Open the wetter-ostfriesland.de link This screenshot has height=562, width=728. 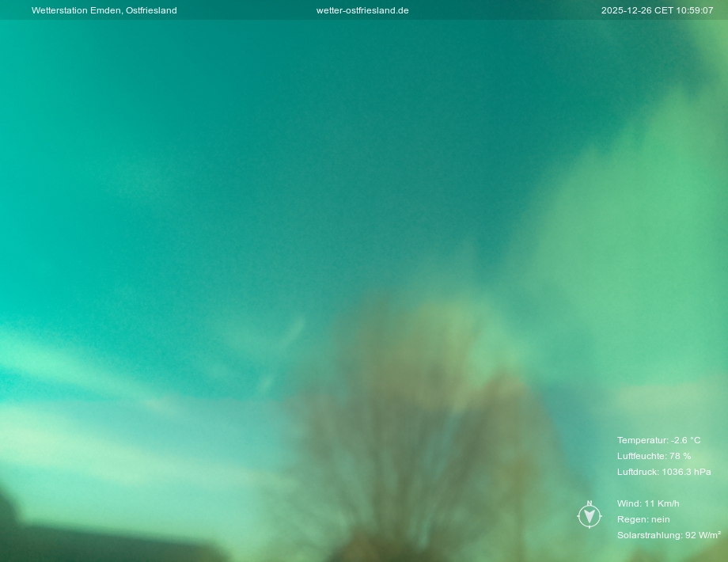[362, 10]
